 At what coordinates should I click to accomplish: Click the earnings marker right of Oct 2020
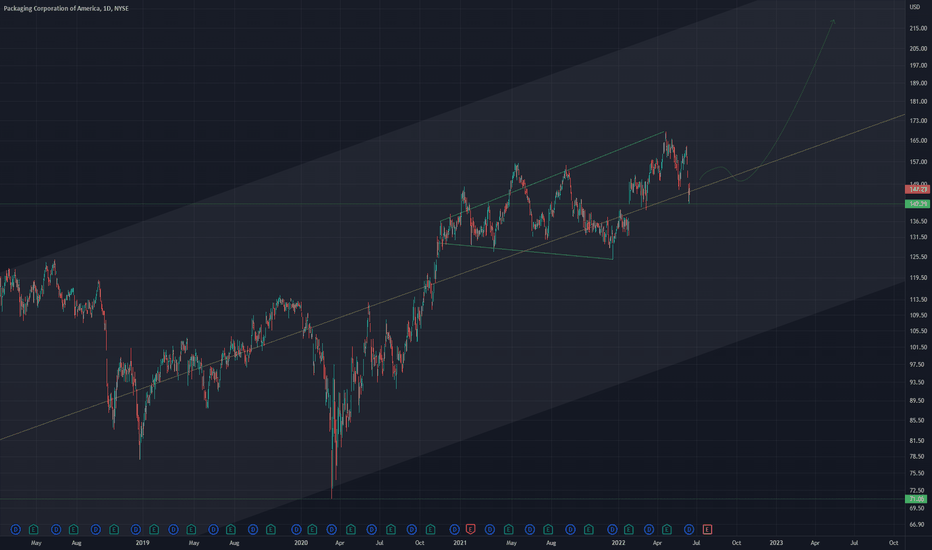point(430,529)
